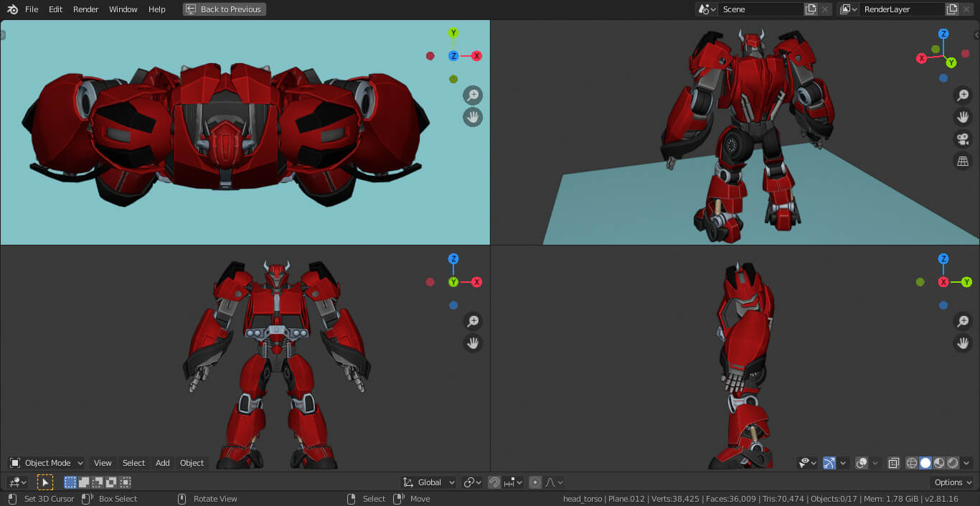Viewport: 980px width, 506px height.
Task: Open the viewport Object menu
Action: (192, 463)
